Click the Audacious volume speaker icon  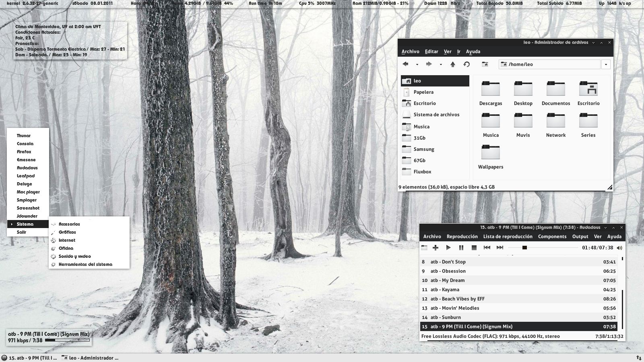[x=619, y=248]
